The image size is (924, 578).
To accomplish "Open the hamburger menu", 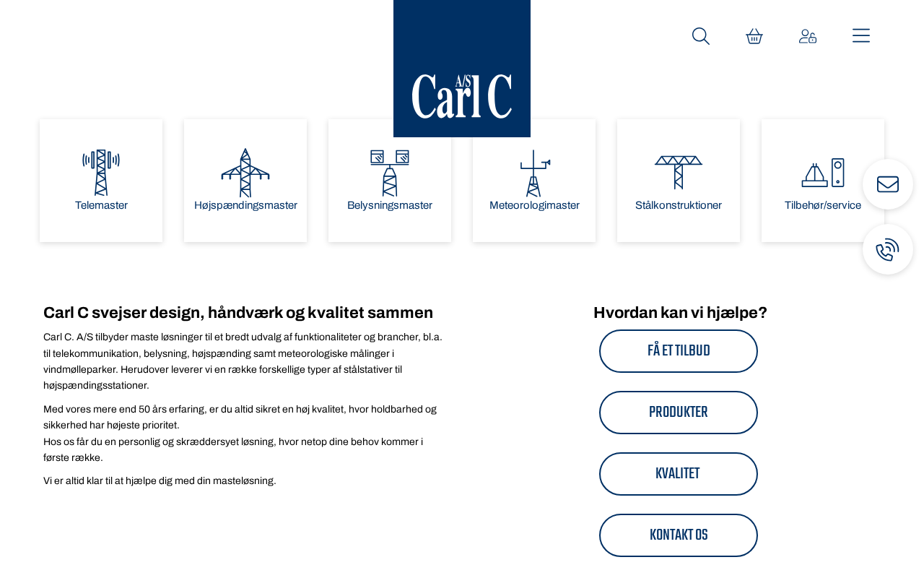I will coord(861,36).
